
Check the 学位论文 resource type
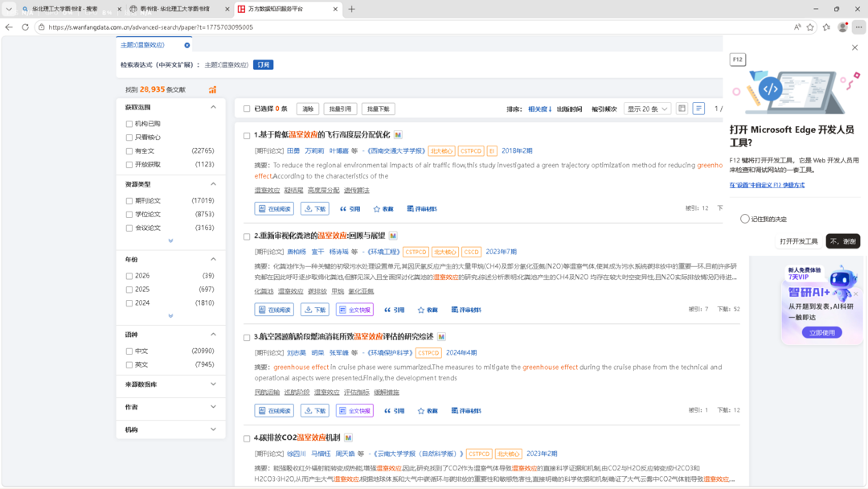(129, 214)
